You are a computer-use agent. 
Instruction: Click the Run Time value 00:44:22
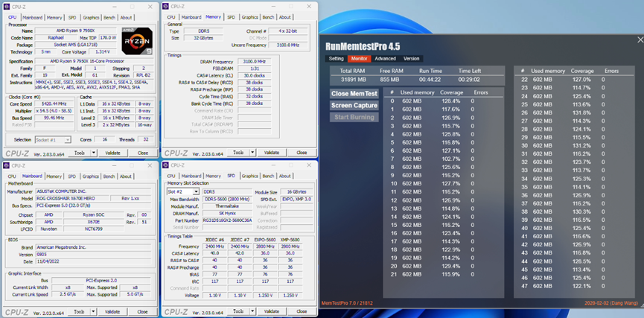(x=430, y=80)
